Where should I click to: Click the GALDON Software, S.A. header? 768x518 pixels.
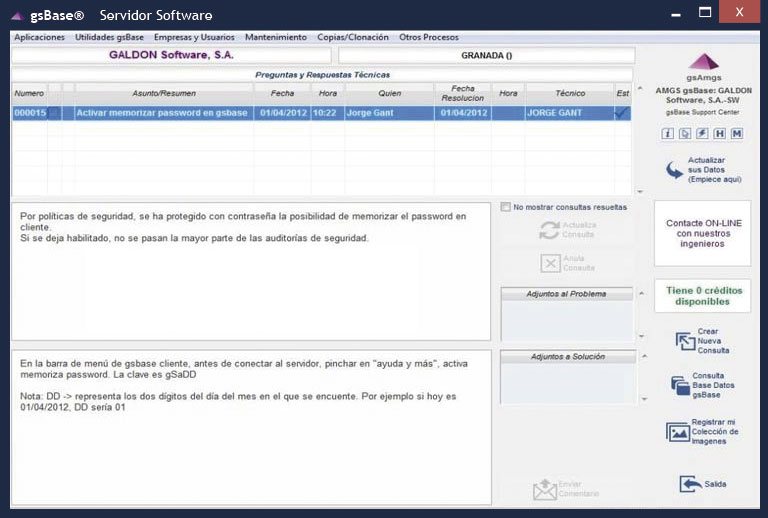point(171,55)
